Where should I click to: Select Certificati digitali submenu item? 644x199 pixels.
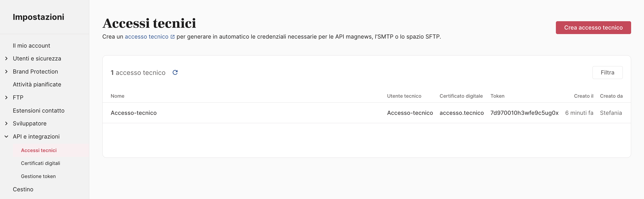(40, 163)
